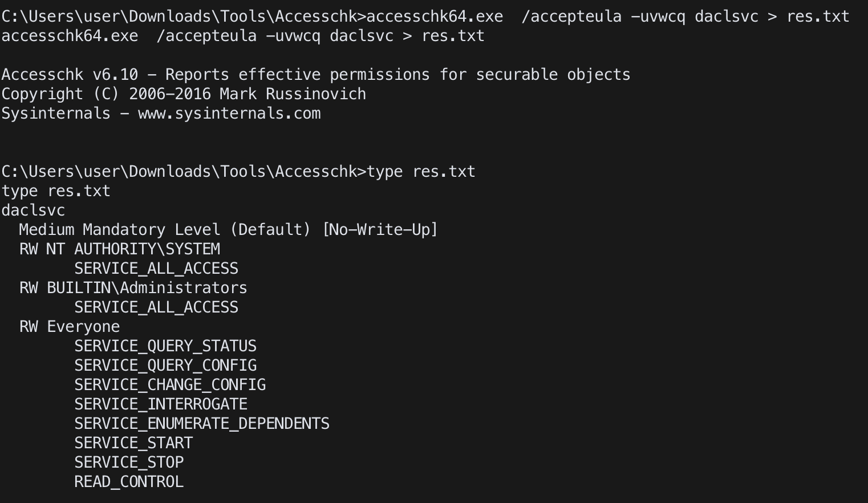Viewport: 868px width, 503px height.
Task: Click the first accesschk64.exe command line
Action: pyautogui.click(x=425, y=17)
